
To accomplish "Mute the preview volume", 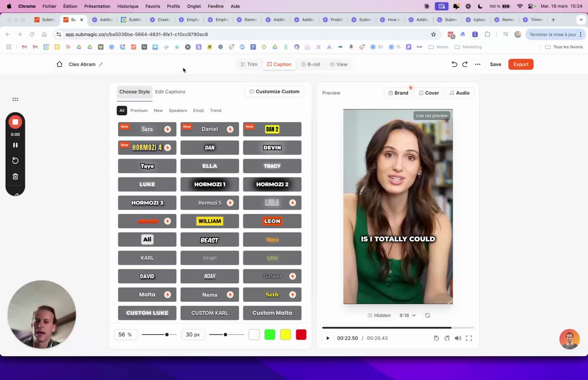I will point(458,338).
